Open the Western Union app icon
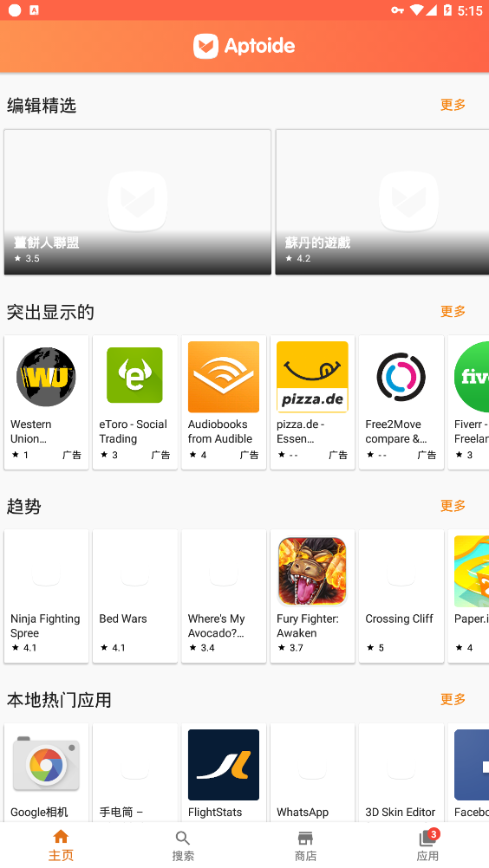The height and width of the screenshot is (868, 489). click(46, 377)
